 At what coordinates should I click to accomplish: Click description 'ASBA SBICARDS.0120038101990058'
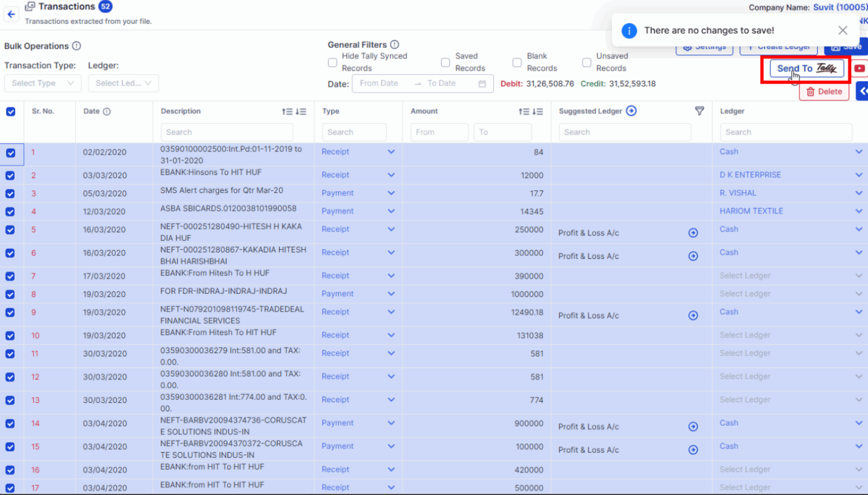[229, 209]
